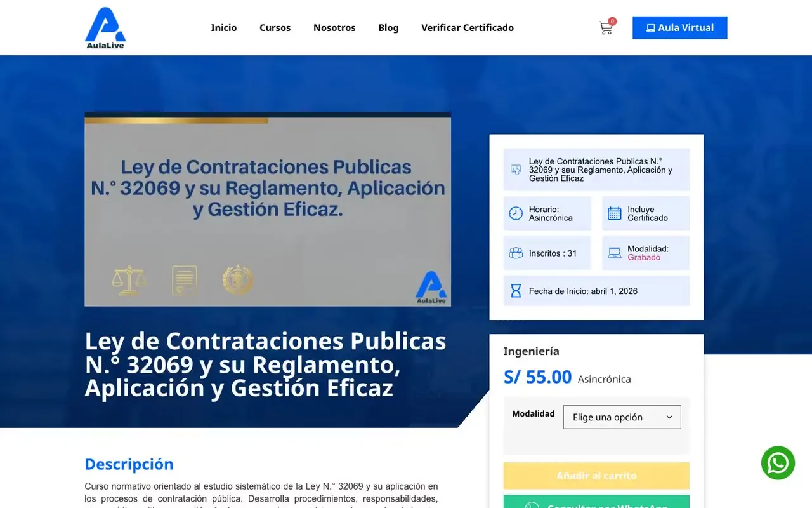The height and width of the screenshot is (508, 812).
Task: Click the Ingeniería category label
Action: click(532, 351)
